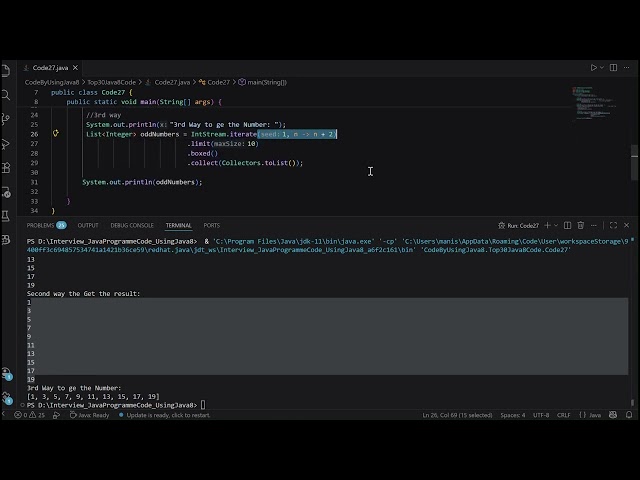Open the Explorer view in activity bar
640x480 pixels.
click(6, 71)
